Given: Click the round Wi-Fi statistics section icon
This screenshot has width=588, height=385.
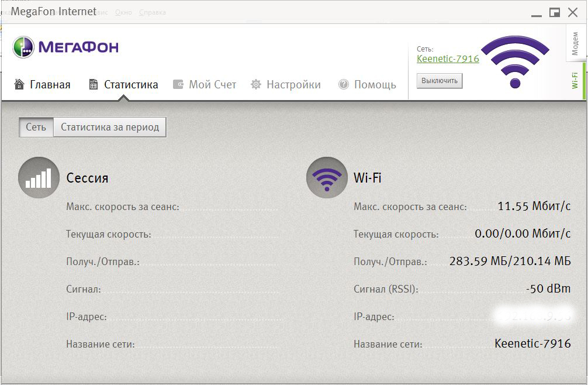Looking at the screenshot, I should point(326,178).
